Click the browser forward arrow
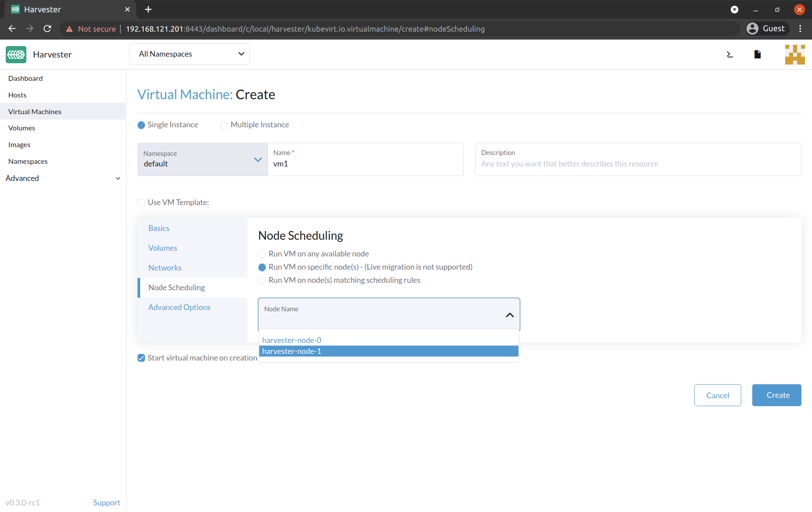 [29, 29]
